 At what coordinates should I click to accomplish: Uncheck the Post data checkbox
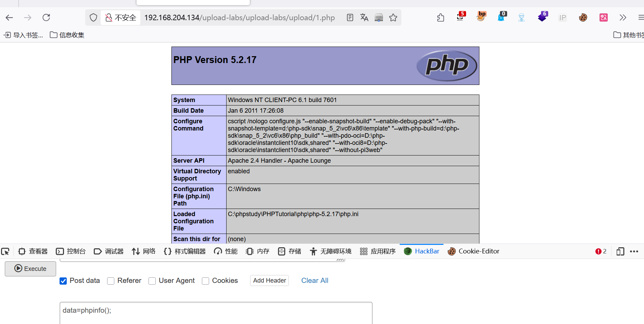point(63,281)
